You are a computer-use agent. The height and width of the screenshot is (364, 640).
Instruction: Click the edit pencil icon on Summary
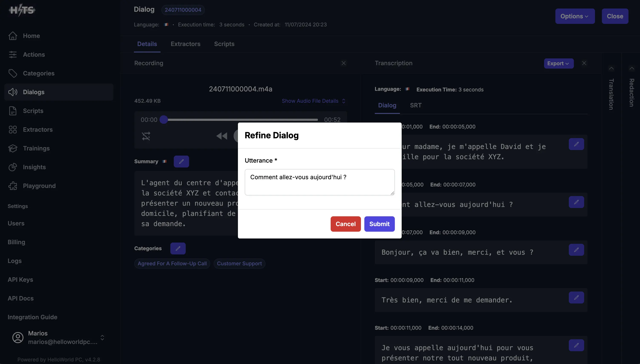181,161
